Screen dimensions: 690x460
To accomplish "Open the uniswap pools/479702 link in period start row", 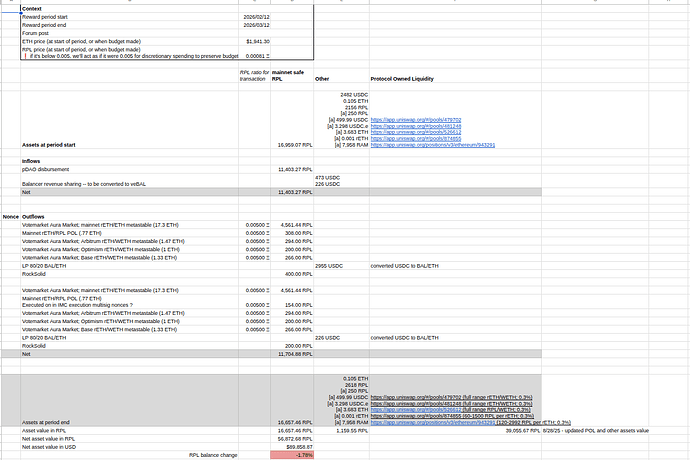I will 416,120.
